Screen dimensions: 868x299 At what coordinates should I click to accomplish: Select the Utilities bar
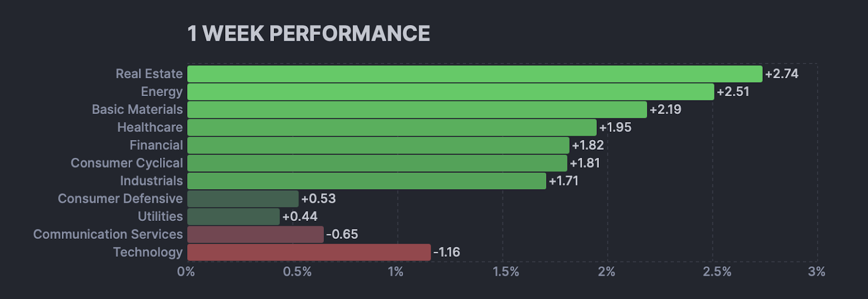point(233,217)
